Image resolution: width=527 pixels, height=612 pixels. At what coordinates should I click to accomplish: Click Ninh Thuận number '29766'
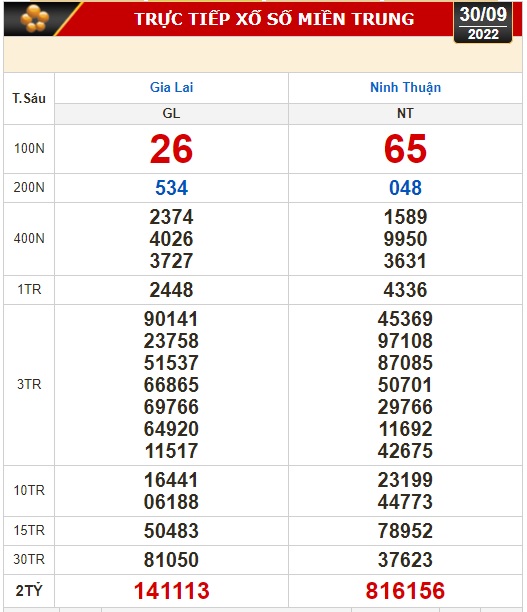tap(405, 407)
